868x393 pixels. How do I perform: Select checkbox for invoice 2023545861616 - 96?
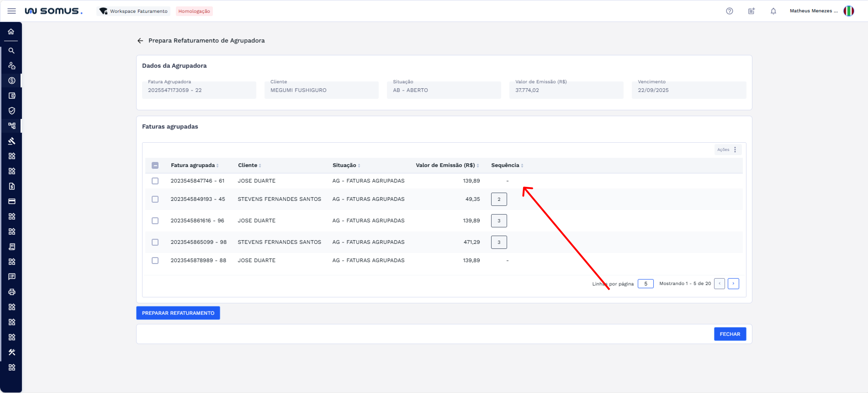point(155,221)
